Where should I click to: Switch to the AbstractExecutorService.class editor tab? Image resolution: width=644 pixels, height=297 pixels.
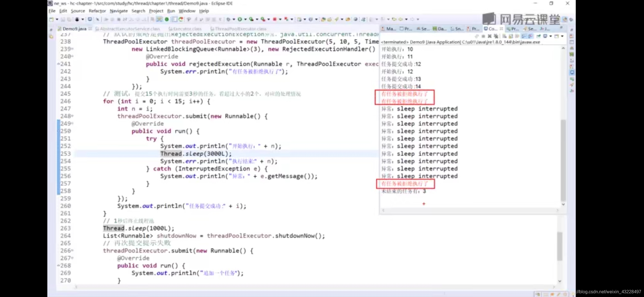coord(128,29)
